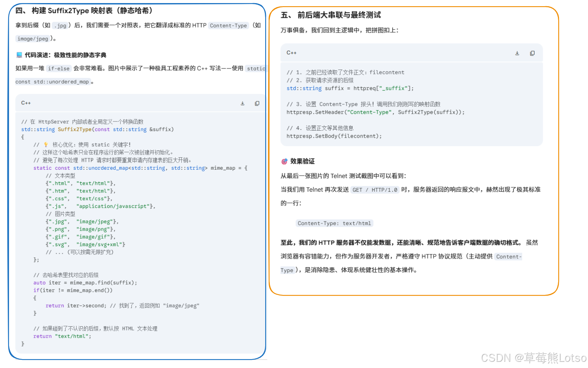Viewport: 588px width, 368px height.
Task: Click the comment // 文本类型
Action: tap(60, 175)
